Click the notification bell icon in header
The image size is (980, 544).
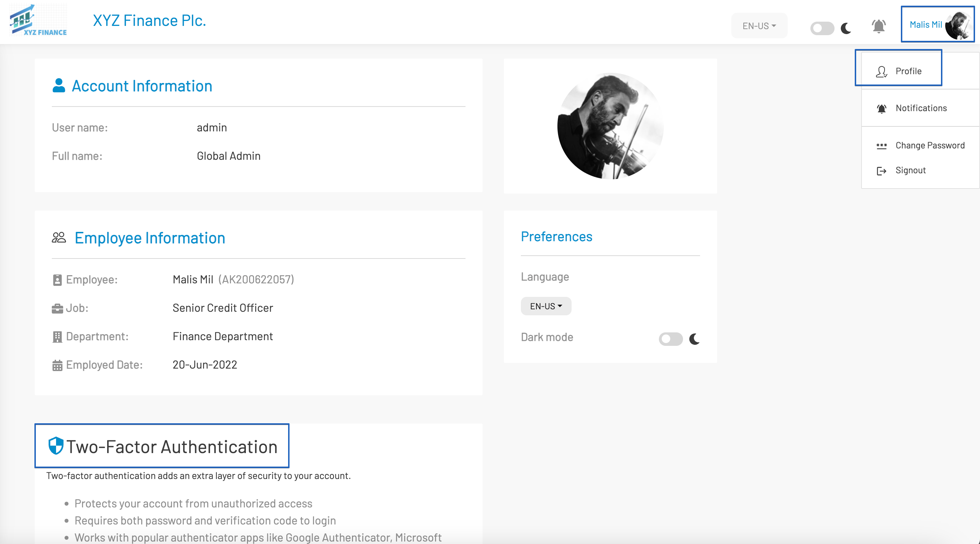point(879,26)
